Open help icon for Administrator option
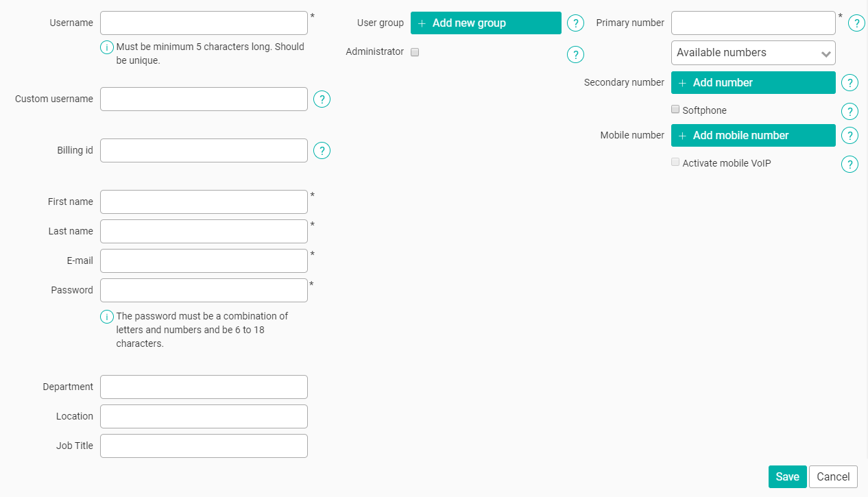Viewport: 868px width, 497px height. point(575,55)
